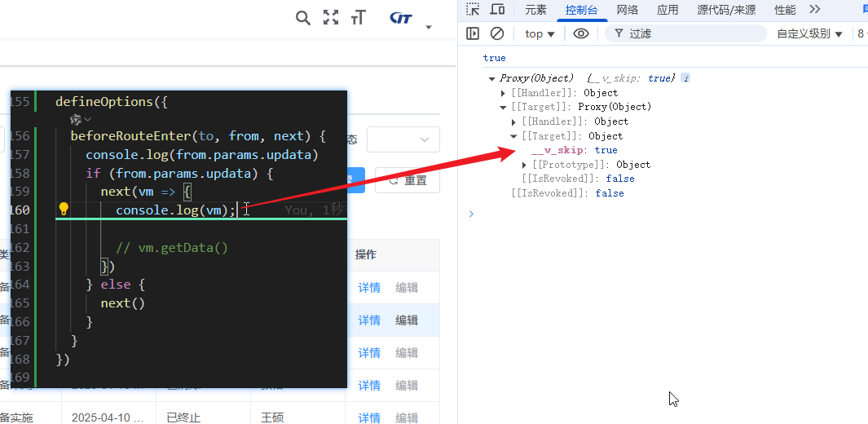This screenshot has height=424, width=868.
Task: Switch to the 应用 tab
Action: point(668,10)
